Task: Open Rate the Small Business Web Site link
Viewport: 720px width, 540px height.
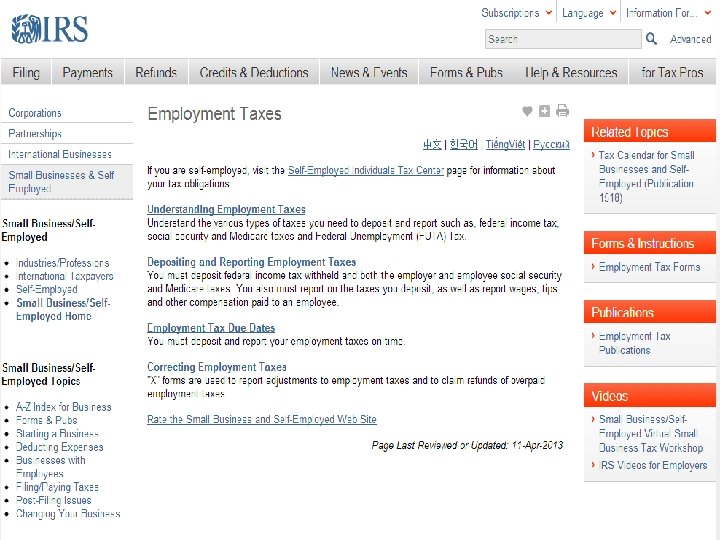Action: [x=262, y=419]
